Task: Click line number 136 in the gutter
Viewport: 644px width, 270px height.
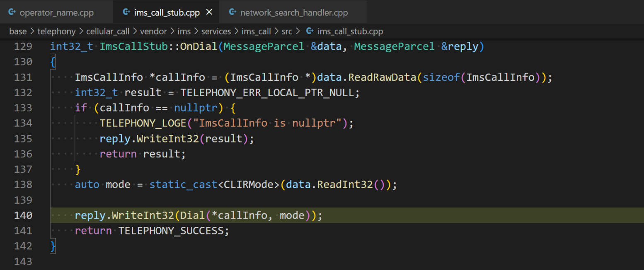Action: pyautogui.click(x=23, y=154)
